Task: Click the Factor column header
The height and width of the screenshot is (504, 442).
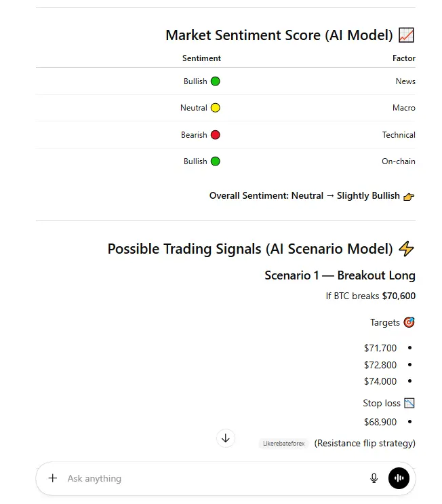Action: pyautogui.click(x=403, y=58)
